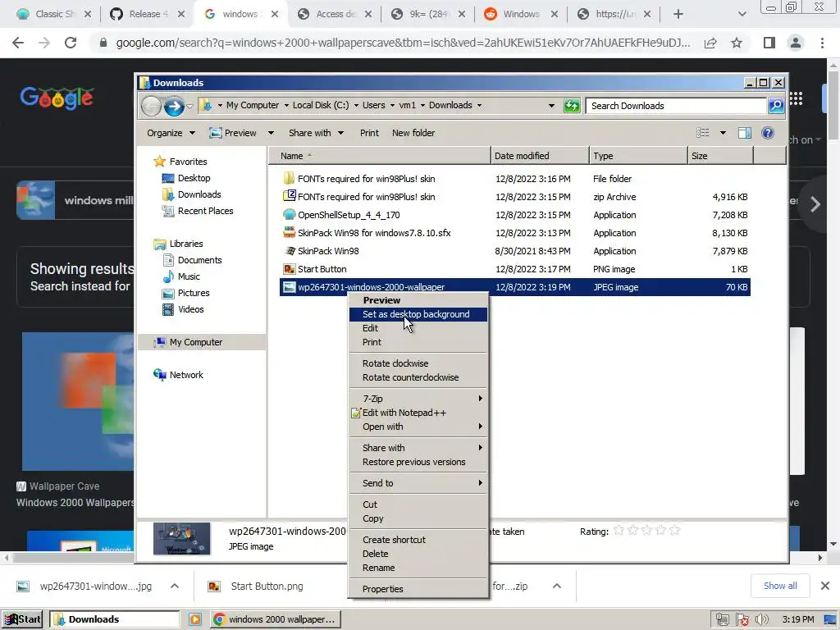
Task: Open the Chrome tab search chevron
Action: click(742, 14)
